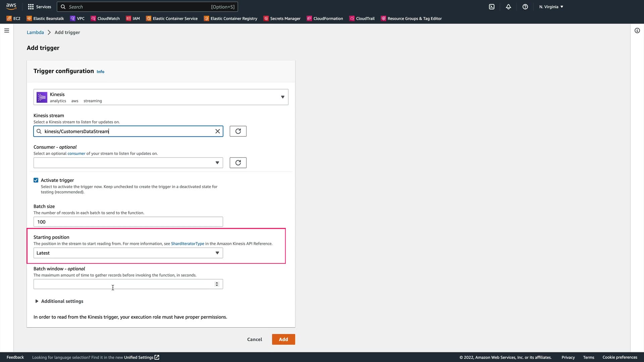Screen dimensions: 644x362
Task: Open the help question mark icon
Action: [x=525, y=7]
